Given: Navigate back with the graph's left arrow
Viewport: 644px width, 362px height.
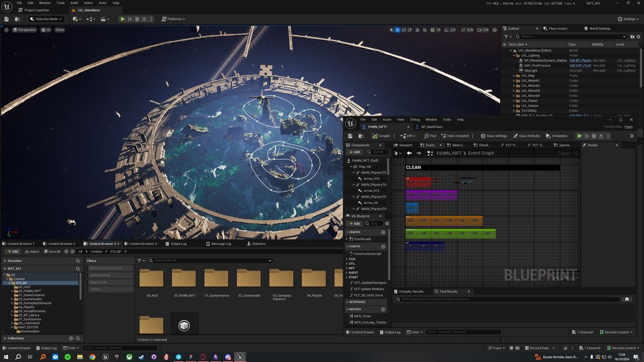Looking at the screenshot, I should 409,153.
